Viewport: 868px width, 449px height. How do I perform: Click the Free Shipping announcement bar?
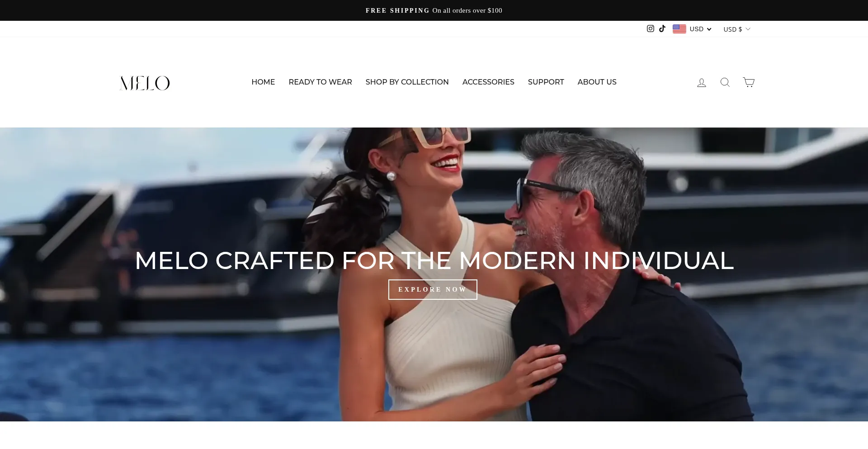coord(434,10)
